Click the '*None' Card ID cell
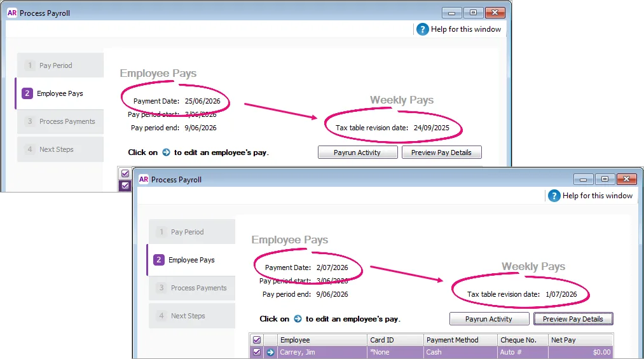 pyautogui.click(x=395, y=352)
